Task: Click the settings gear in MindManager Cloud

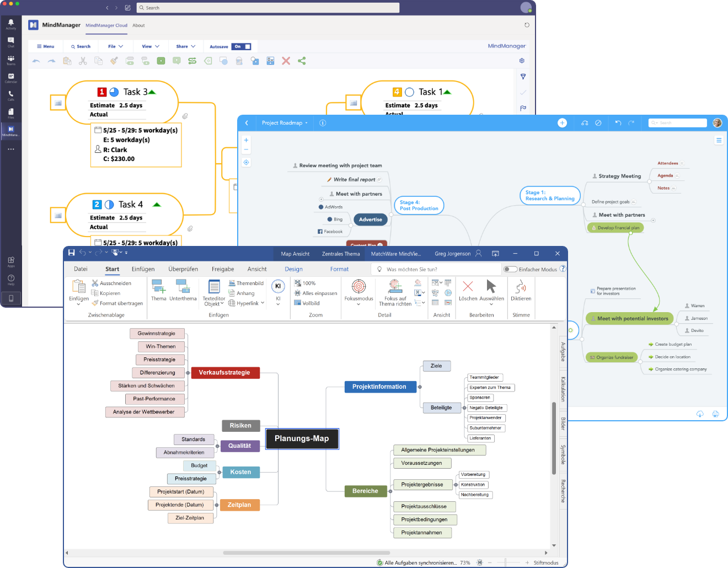Action: coord(522,61)
